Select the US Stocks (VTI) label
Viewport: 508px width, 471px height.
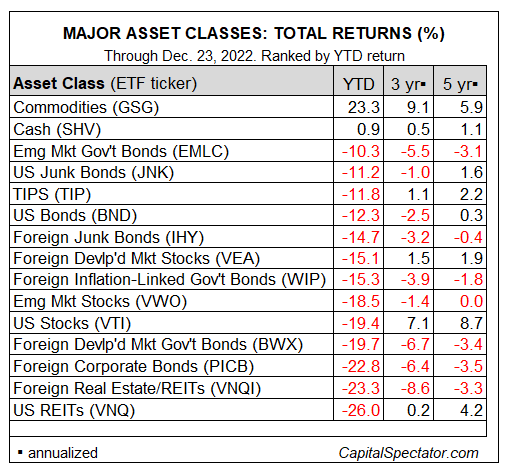(x=72, y=323)
